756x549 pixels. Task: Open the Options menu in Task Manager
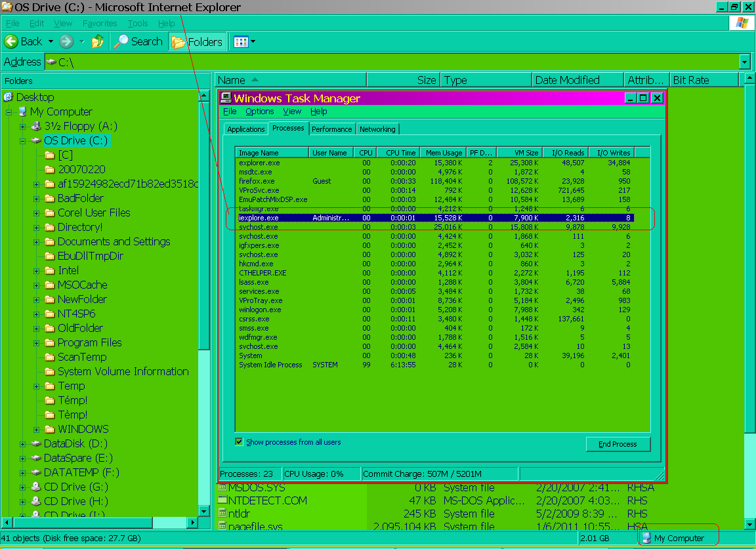259,112
